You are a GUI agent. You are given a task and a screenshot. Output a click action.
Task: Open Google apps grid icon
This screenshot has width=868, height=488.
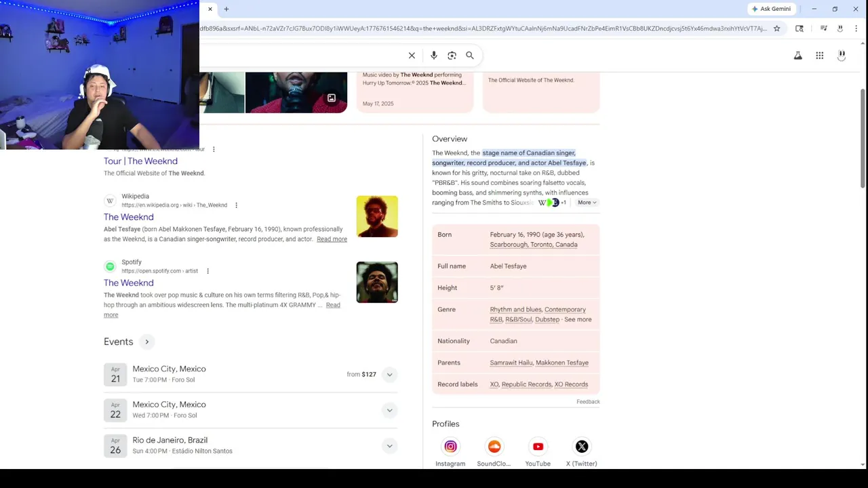(820, 56)
